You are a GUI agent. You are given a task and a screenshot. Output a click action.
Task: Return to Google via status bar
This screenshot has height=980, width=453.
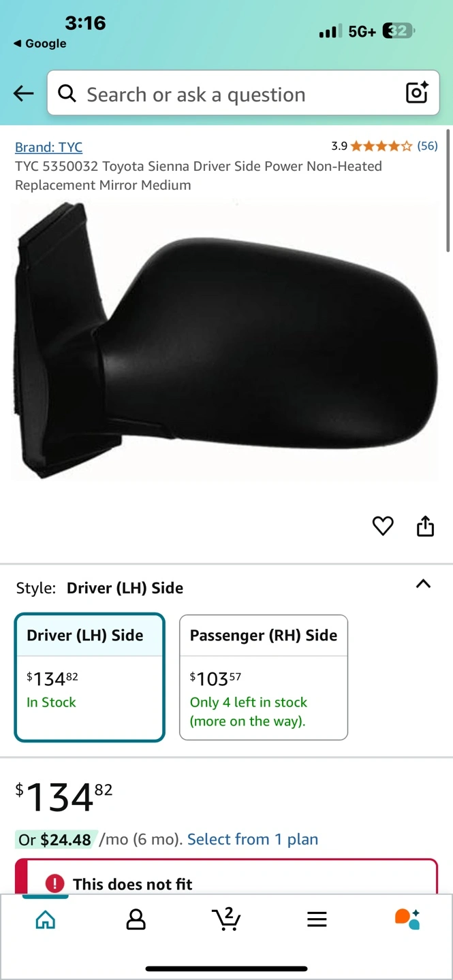click(40, 44)
